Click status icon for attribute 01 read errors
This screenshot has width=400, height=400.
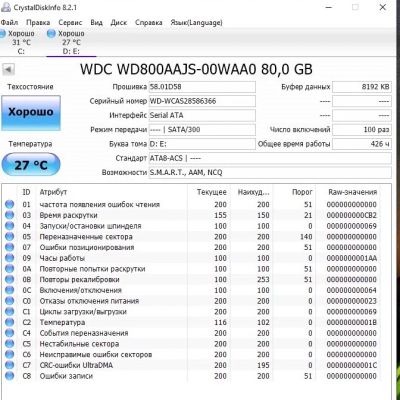pyautogui.click(x=10, y=204)
